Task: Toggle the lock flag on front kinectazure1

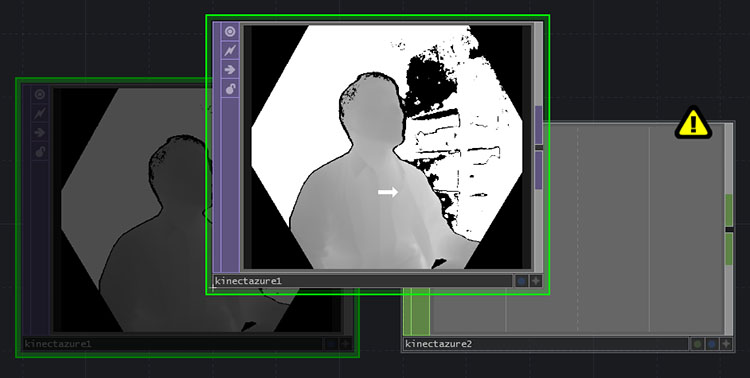Action: tap(231, 89)
